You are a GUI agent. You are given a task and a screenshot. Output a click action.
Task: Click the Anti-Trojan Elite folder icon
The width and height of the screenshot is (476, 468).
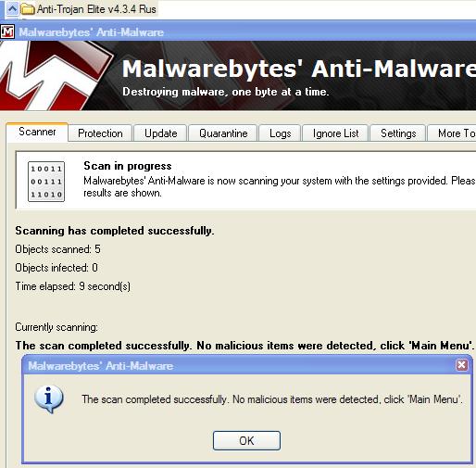point(28,9)
